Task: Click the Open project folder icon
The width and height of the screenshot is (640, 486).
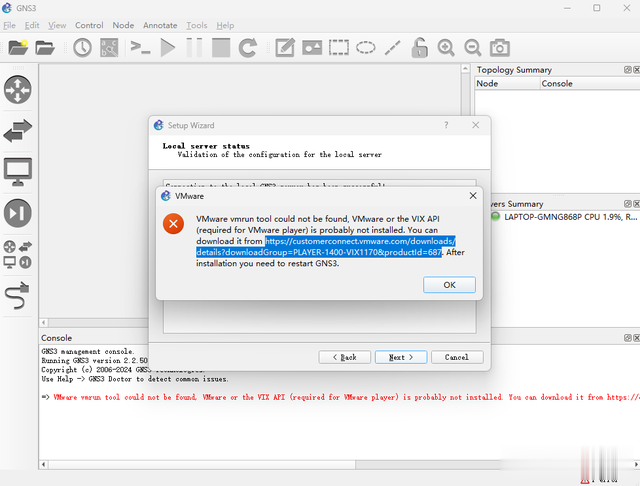Action: point(45,48)
